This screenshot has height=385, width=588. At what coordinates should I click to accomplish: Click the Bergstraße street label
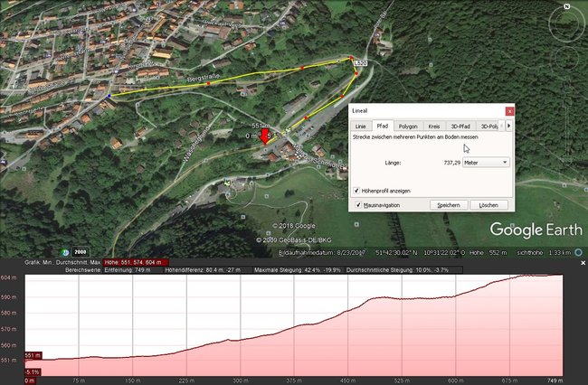[203, 79]
